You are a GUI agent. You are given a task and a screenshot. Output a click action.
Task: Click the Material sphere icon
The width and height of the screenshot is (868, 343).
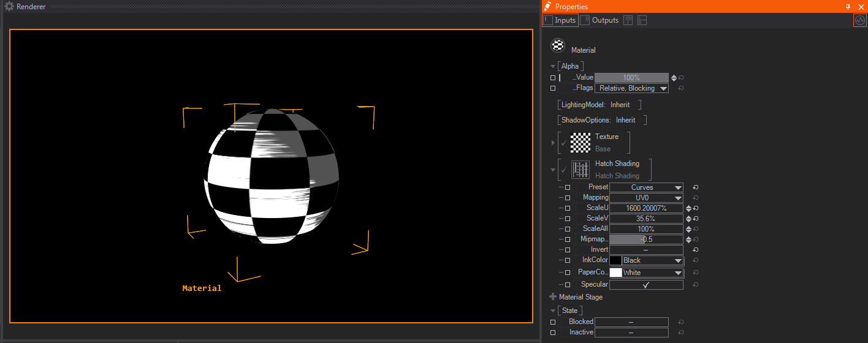point(558,45)
